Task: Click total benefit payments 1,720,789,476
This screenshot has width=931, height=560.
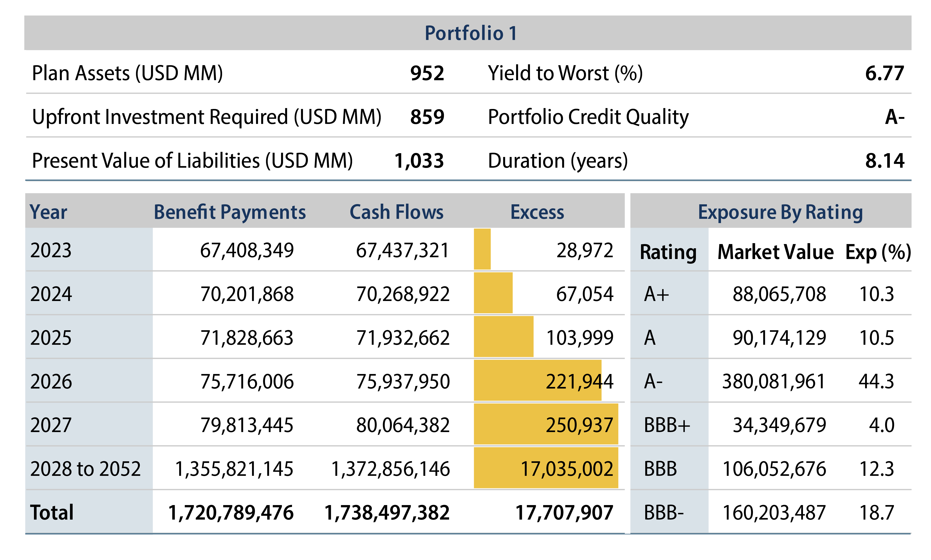Action: coord(231,513)
